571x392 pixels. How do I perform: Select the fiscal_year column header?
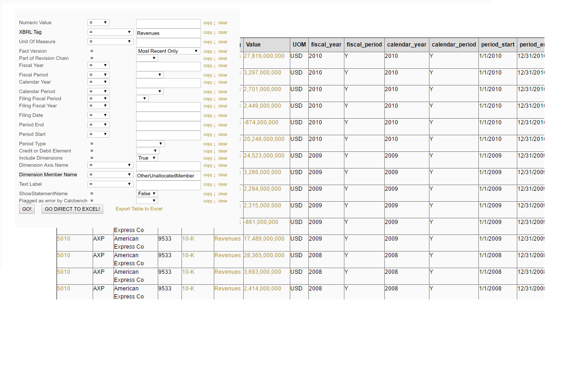coord(326,45)
